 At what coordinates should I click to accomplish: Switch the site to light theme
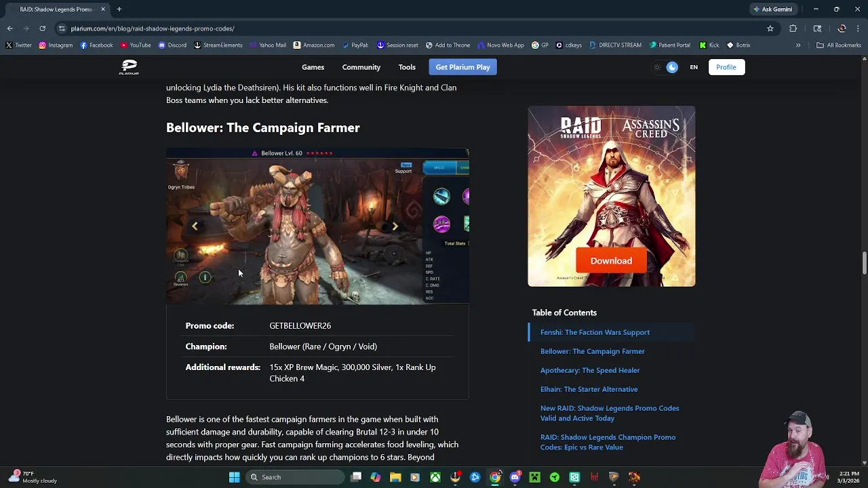tap(656, 67)
